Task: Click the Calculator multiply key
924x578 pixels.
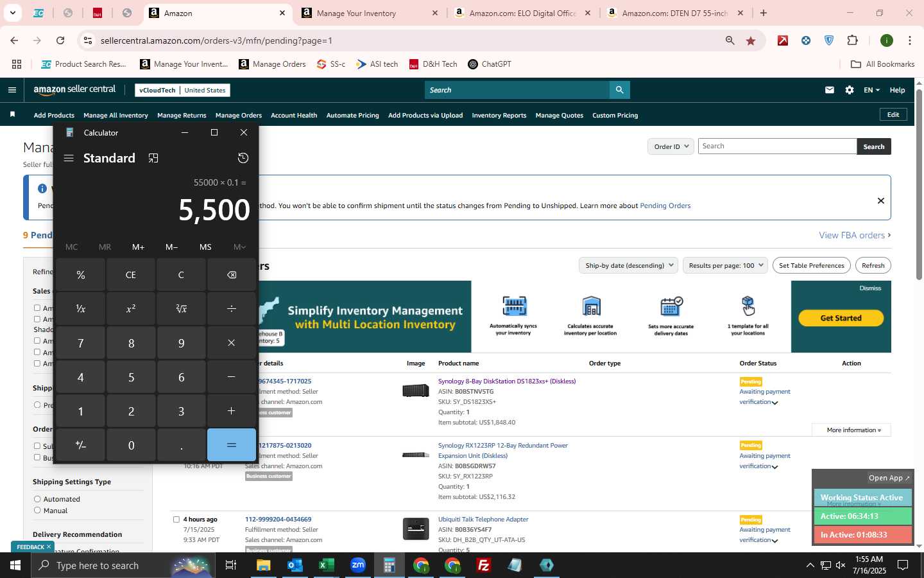Action: (232, 343)
